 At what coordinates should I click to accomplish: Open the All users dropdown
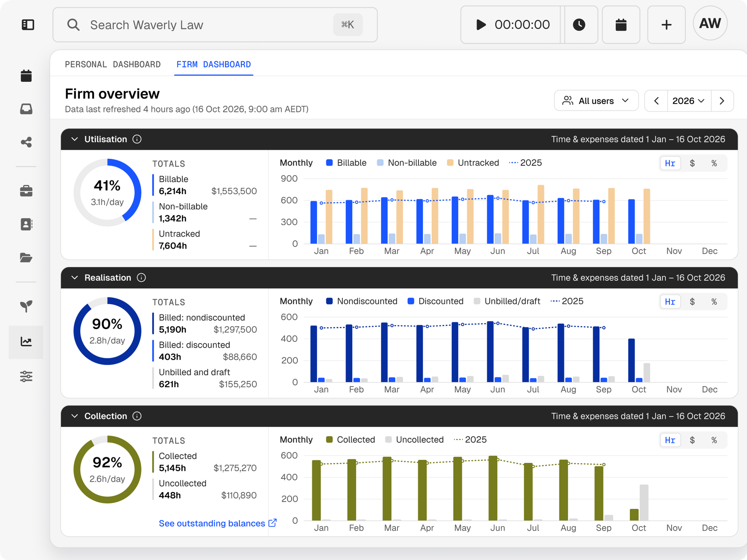click(596, 101)
